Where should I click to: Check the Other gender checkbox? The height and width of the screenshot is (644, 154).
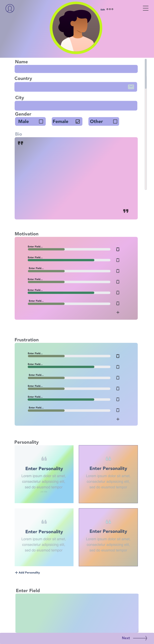115,122
